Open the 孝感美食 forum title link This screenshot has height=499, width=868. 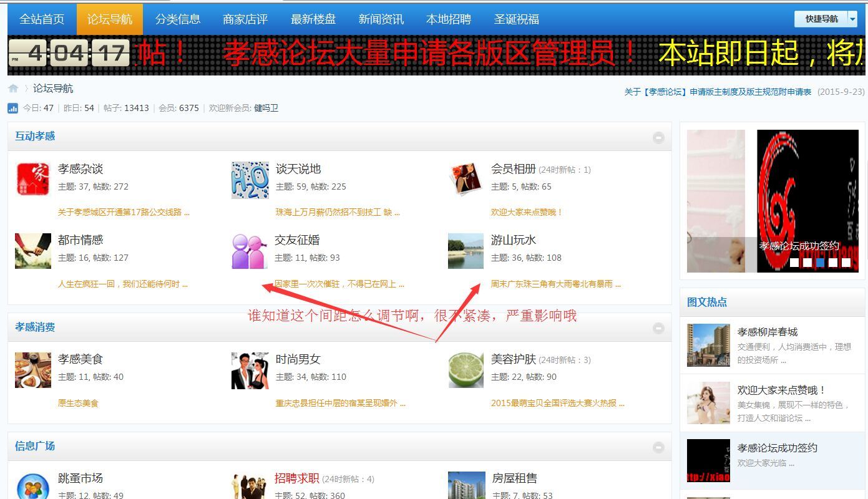[80, 359]
